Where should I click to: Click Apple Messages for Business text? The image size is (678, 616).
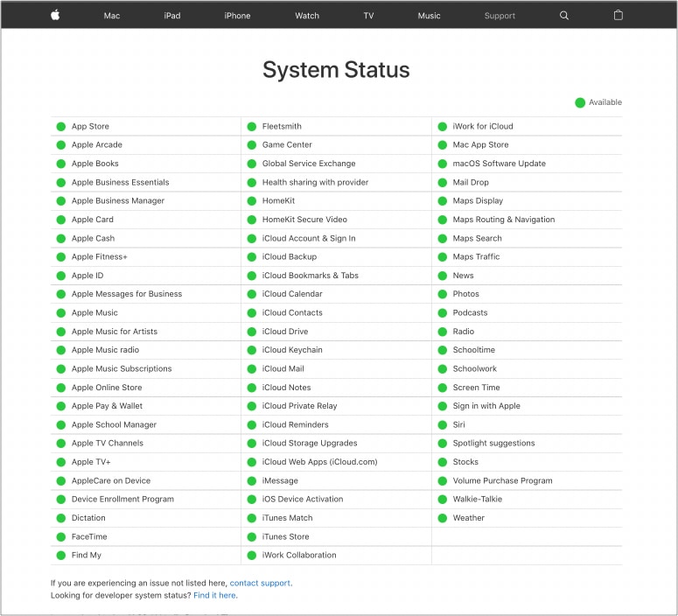(x=127, y=294)
